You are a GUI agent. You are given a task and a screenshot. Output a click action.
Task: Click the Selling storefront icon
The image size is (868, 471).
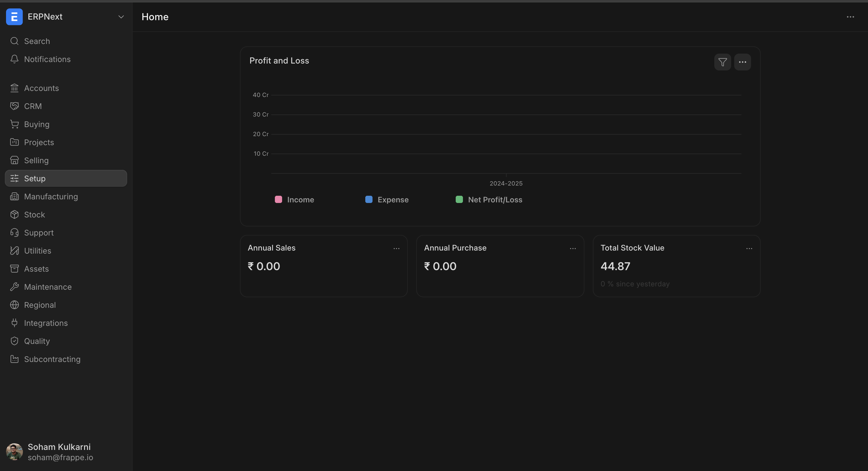14,160
